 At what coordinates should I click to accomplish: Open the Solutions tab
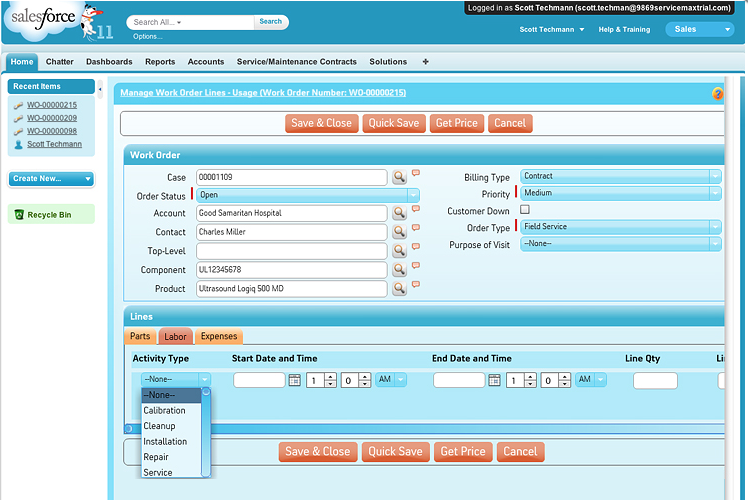[388, 62]
